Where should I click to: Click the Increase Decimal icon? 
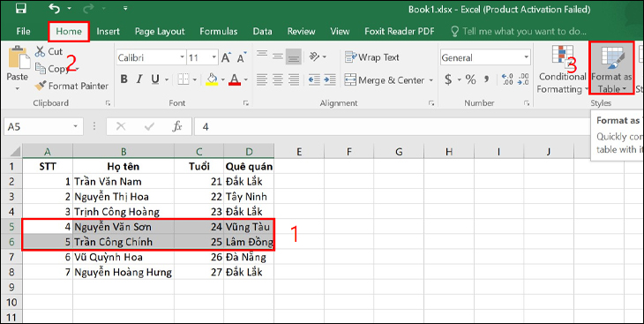pyautogui.click(x=507, y=79)
